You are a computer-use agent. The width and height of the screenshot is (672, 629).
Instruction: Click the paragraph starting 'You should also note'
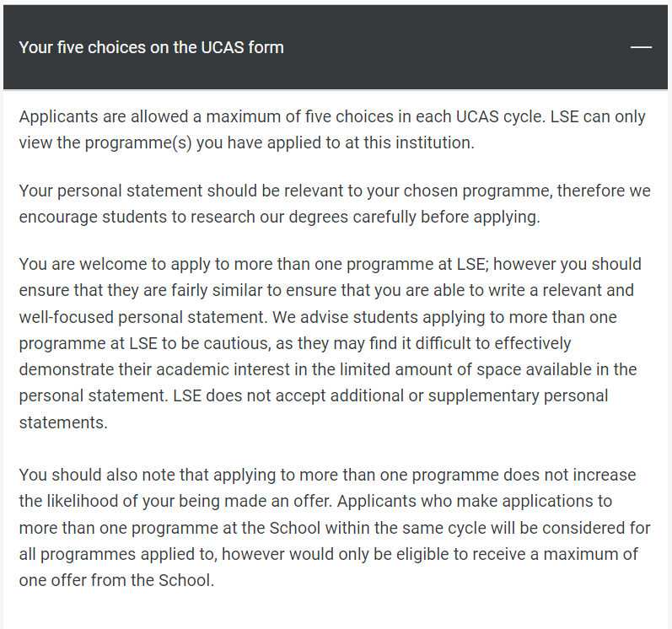pos(335,528)
